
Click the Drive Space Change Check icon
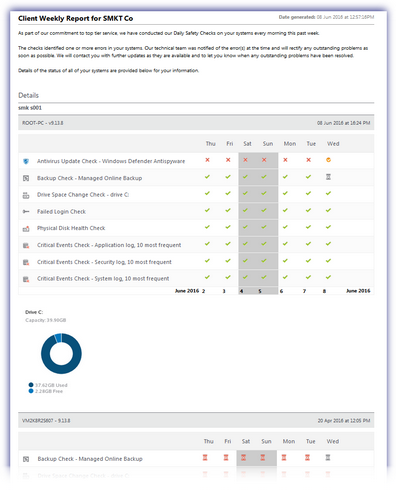[x=26, y=195]
